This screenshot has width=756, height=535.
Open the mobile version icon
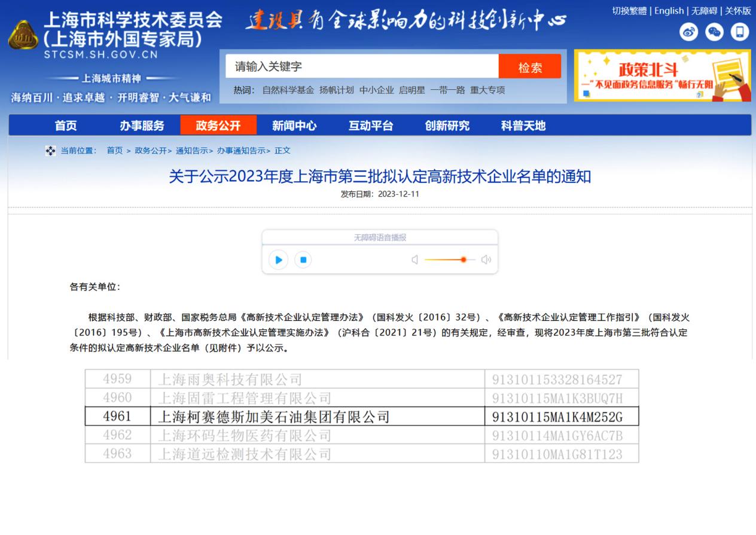point(740,32)
